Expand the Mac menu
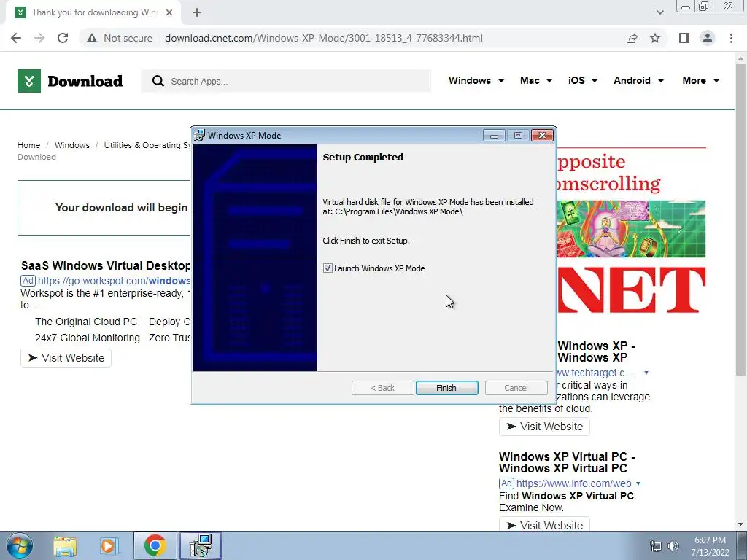747x560 pixels. tap(536, 80)
